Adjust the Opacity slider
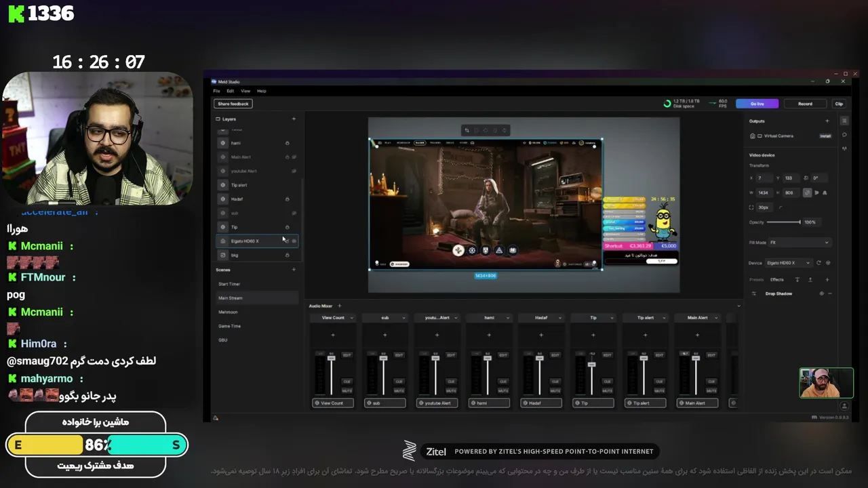The image size is (868, 488). pyautogui.click(x=785, y=222)
